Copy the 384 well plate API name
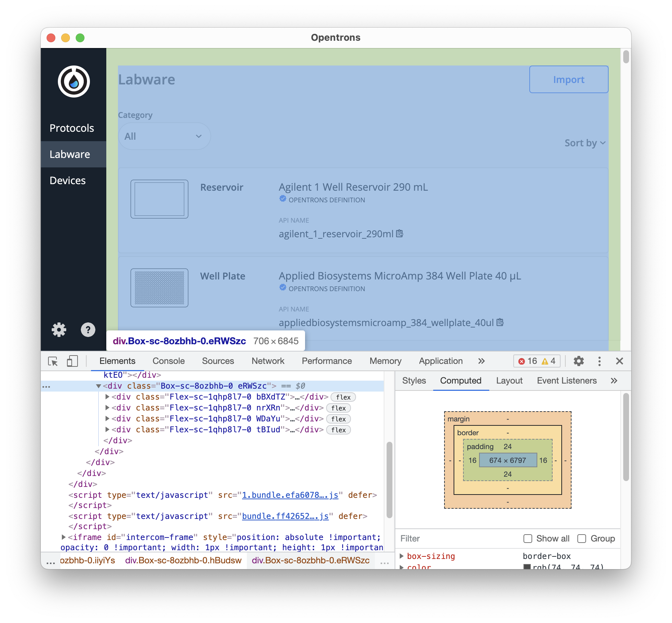 pos(500,322)
